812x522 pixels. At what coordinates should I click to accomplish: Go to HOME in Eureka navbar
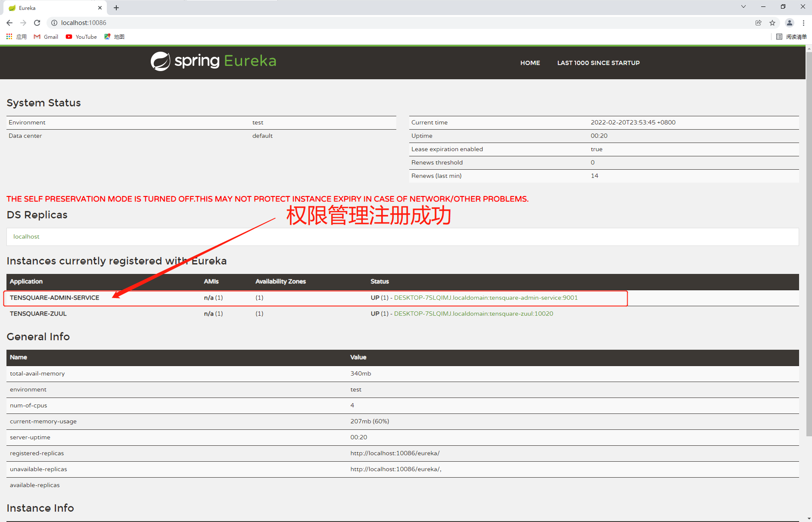530,63
